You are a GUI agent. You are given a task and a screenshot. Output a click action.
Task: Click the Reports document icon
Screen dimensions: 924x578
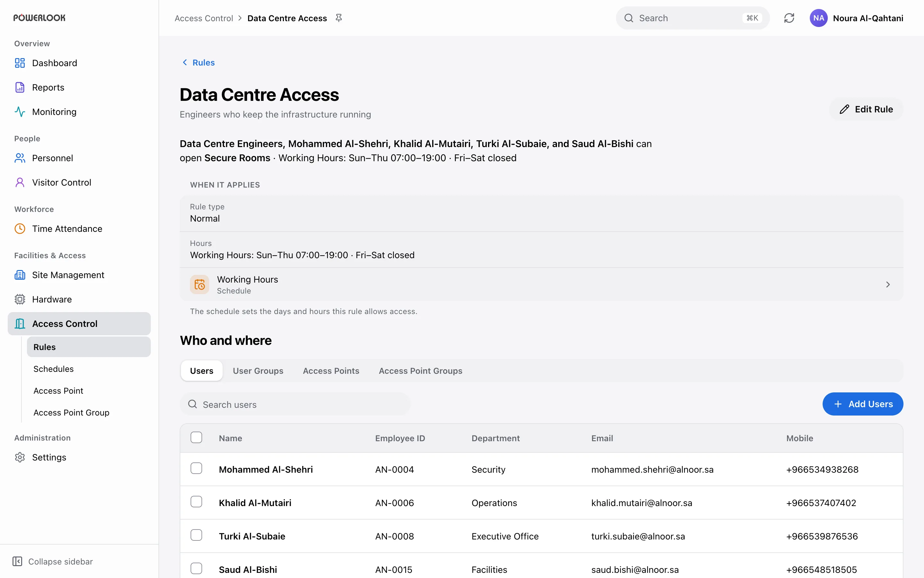point(20,88)
